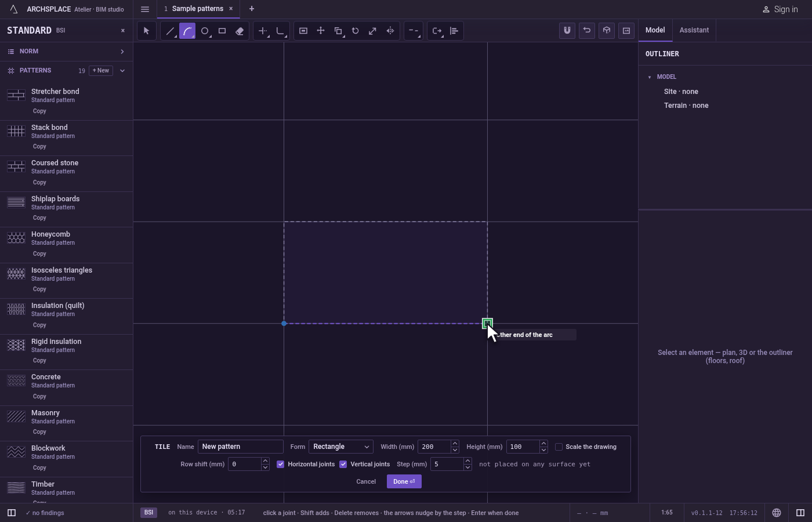This screenshot has height=522, width=812.
Task: Click Cancel in the tile editor
Action: [366, 481]
